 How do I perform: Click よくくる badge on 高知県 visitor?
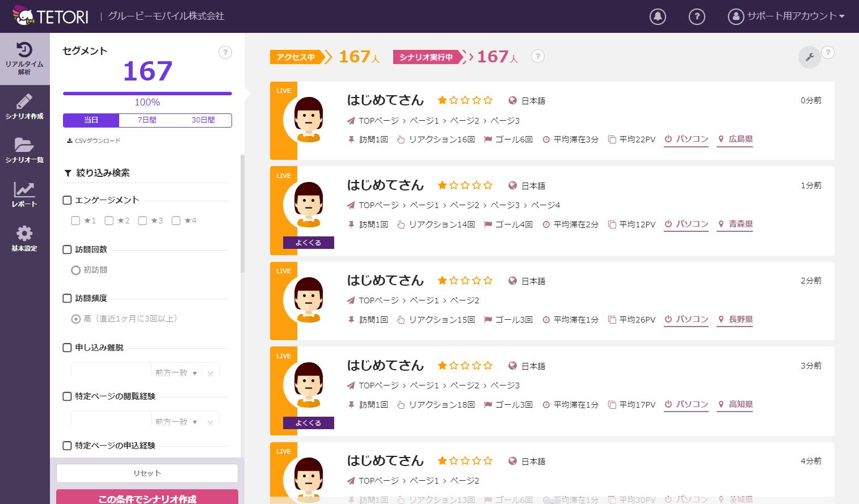click(x=309, y=423)
